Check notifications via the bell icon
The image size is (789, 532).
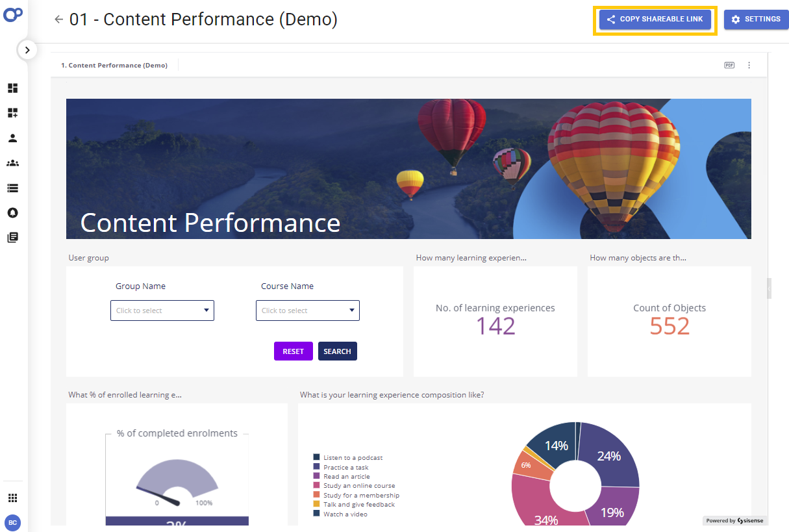coord(13,212)
